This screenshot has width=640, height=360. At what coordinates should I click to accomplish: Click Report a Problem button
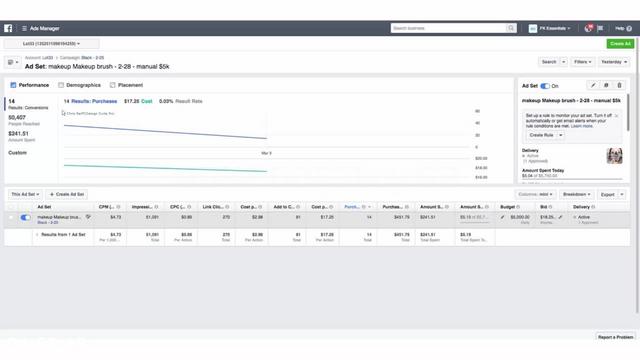[615, 337]
